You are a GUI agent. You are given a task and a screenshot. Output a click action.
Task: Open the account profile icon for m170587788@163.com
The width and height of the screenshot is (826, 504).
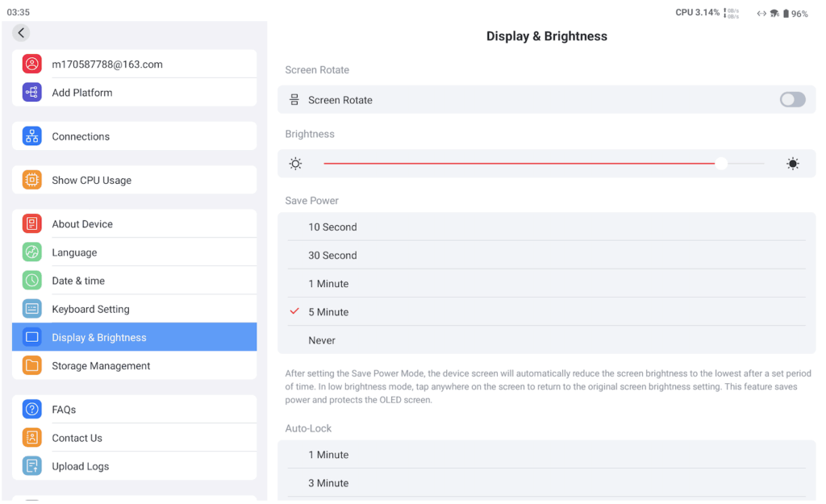click(31, 65)
